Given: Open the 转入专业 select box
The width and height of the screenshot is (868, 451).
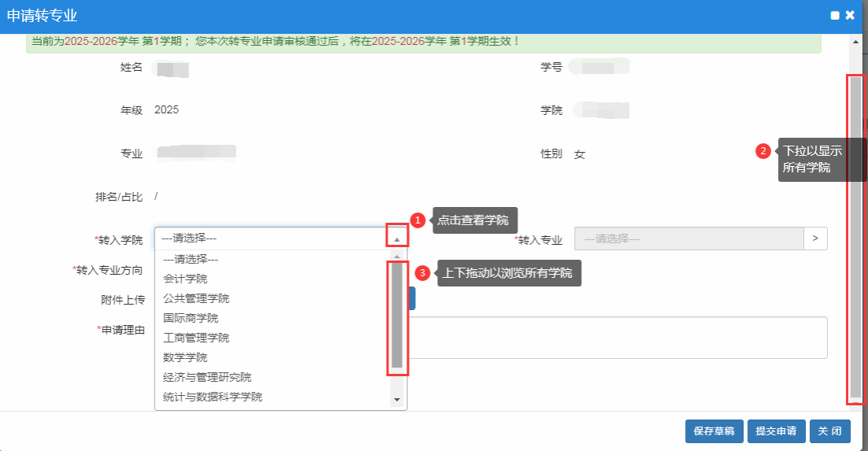Looking at the screenshot, I should [x=688, y=238].
